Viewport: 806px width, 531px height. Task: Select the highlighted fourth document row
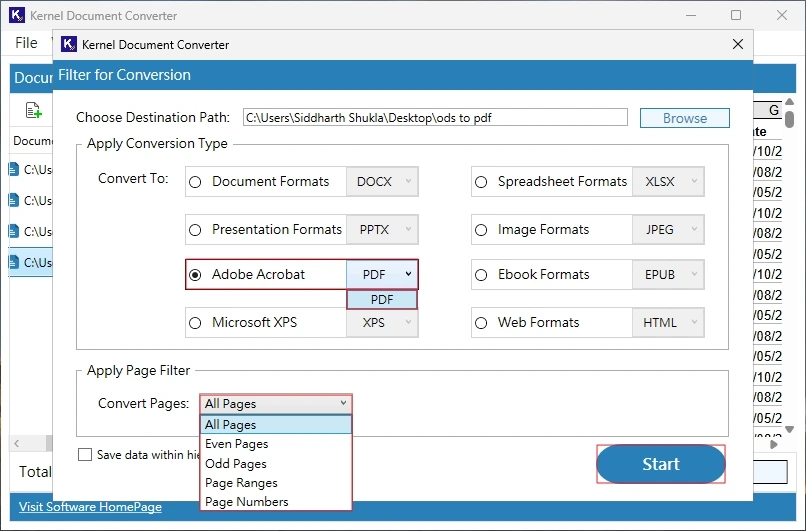coord(31,262)
